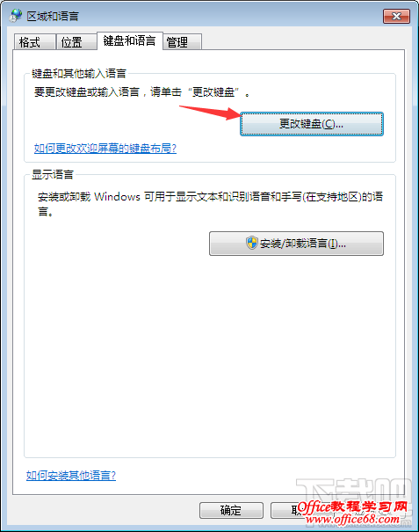Click the 更改键盘(C)... button
The width and height of the screenshot is (419, 532).
pyautogui.click(x=312, y=124)
